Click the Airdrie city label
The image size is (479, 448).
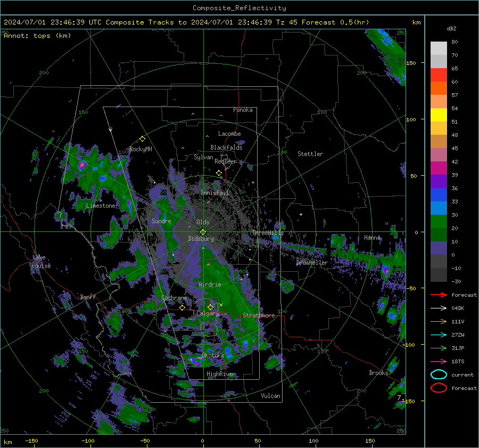210,284
